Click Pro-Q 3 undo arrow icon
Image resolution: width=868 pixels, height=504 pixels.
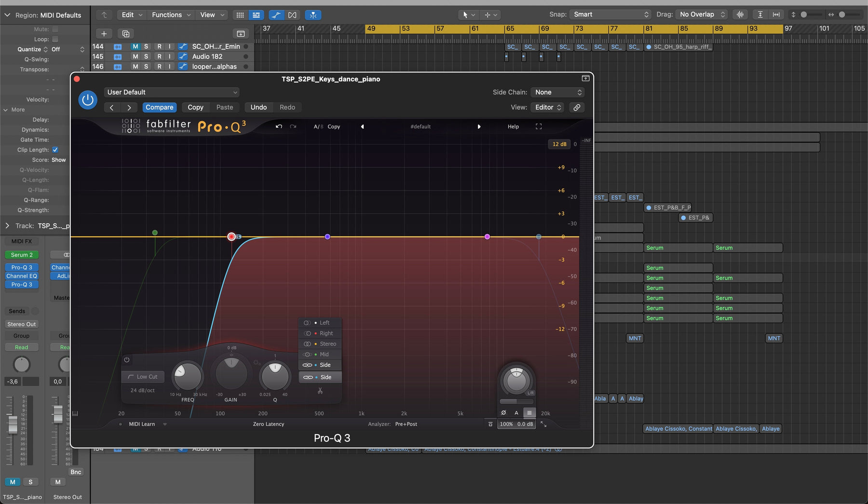tap(279, 126)
